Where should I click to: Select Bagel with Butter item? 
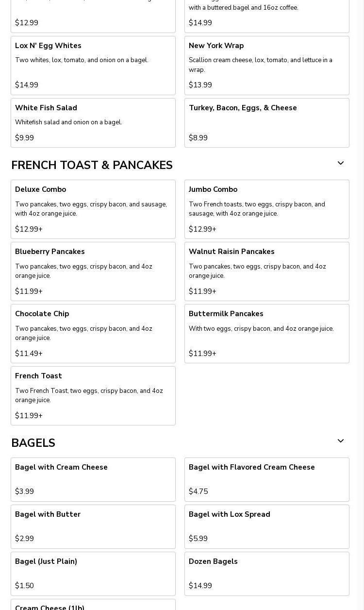93,526
